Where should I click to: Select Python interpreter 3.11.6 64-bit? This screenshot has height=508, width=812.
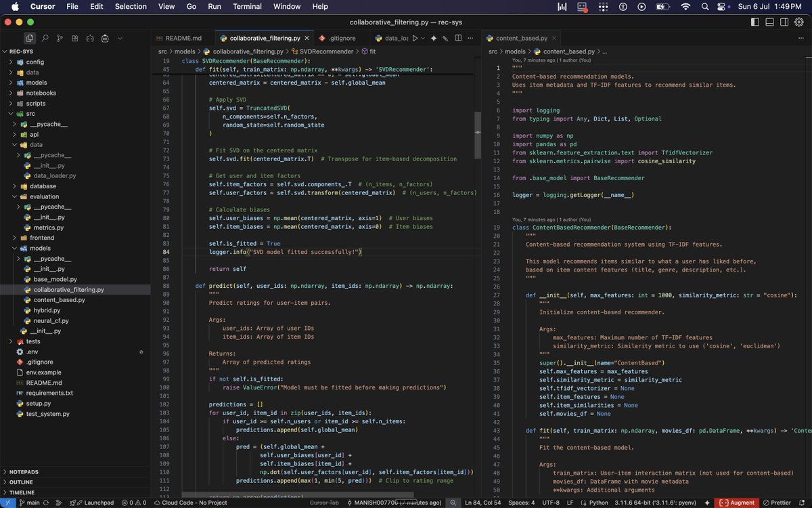655,503
